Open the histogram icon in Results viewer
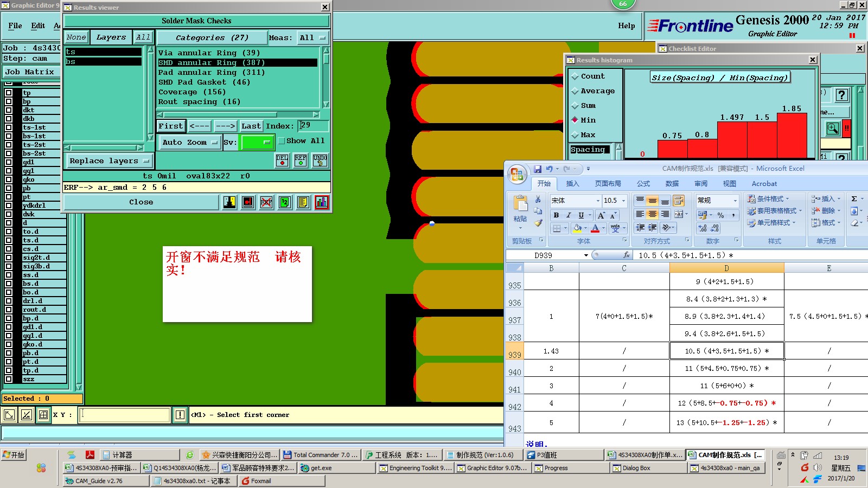The height and width of the screenshot is (488, 868). click(322, 202)
